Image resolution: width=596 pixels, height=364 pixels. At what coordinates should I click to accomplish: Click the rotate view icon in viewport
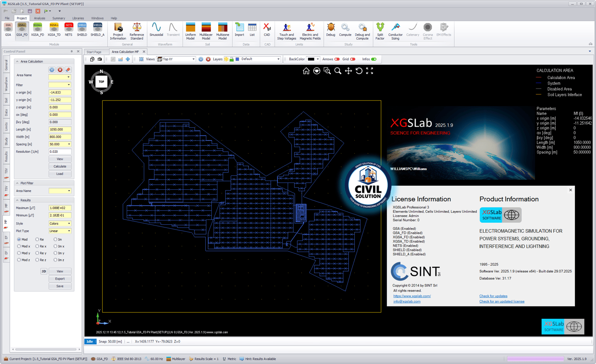click(x=359, y=71)
